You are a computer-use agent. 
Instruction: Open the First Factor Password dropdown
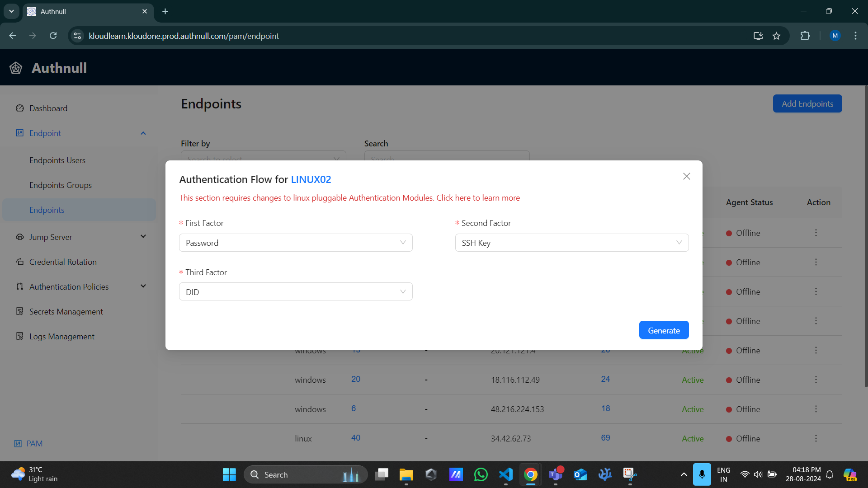click(x=296, y=243)
